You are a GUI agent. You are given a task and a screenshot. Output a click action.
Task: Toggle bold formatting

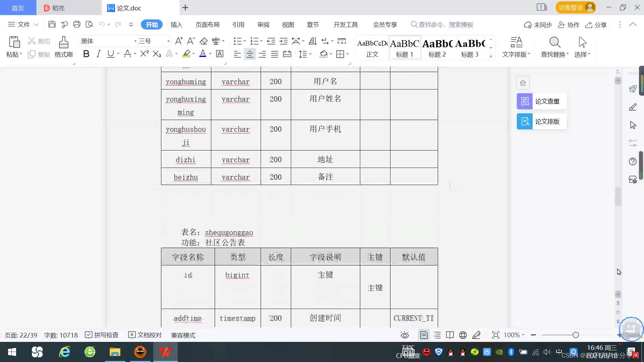[x=86, y=54]
